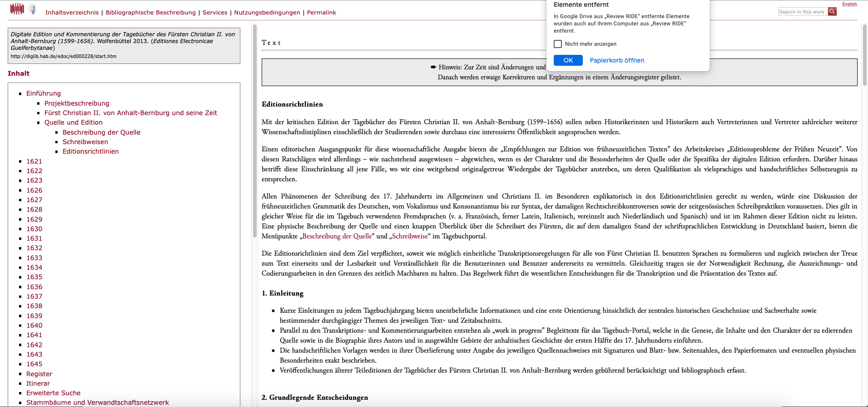Follow the inline 'Beschreibung der Quelle' text link
This screenshot has height=407, width=868.
(337, 236)
